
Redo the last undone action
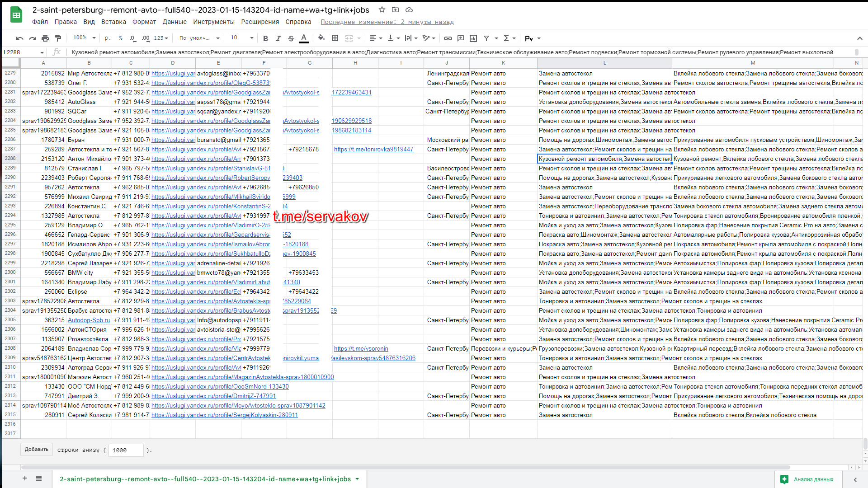33,38
